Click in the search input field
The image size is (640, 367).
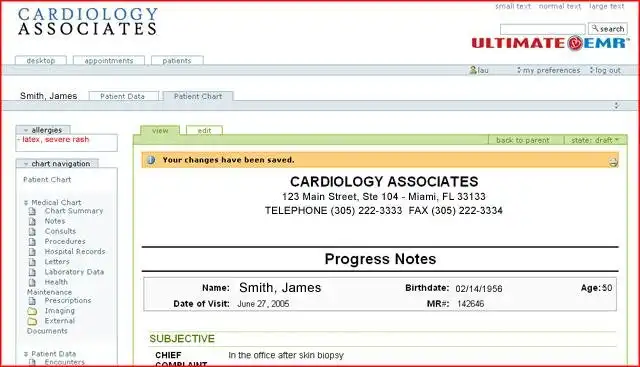click(542, 29)
